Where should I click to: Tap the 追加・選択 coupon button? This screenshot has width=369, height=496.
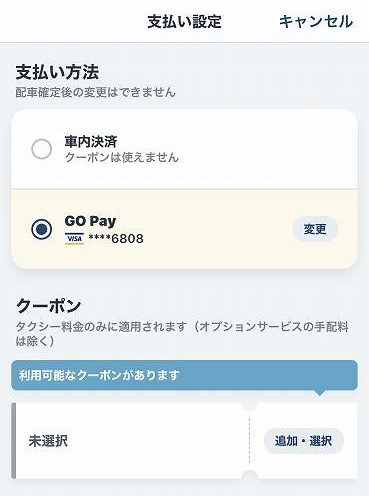click(303, 441)
